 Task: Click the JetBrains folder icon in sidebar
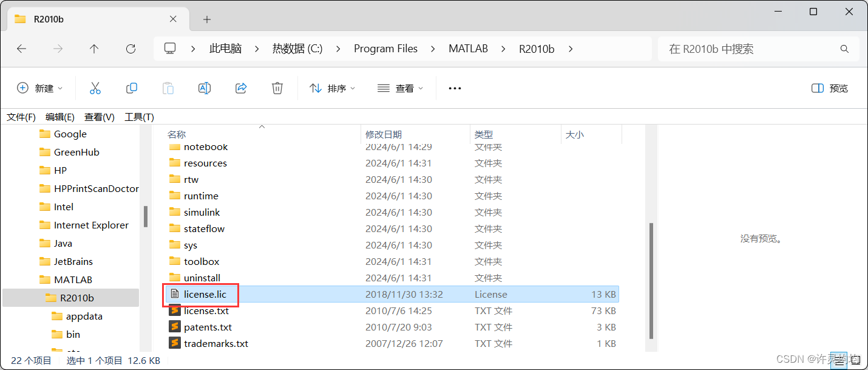(x=45, y=261)
